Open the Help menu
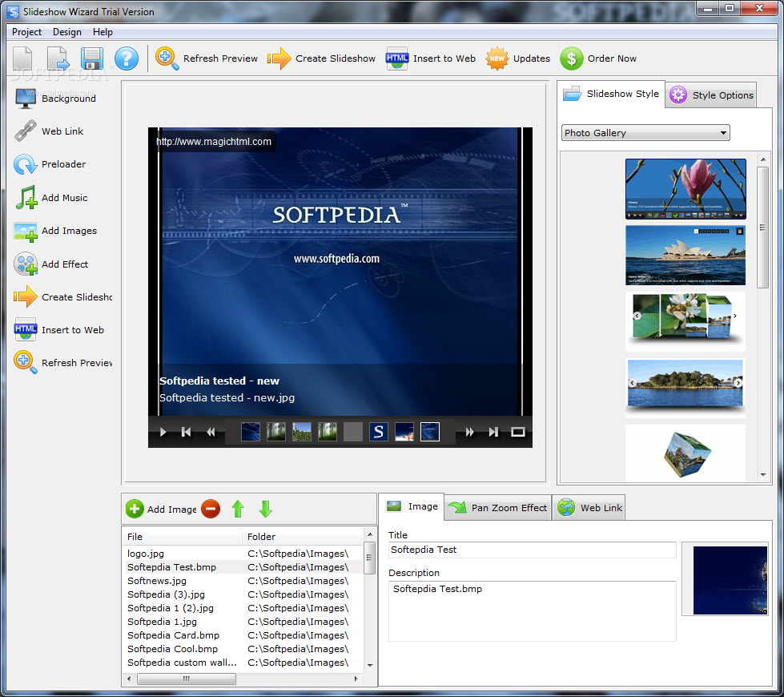The height and width of the screenshot is (697, 784). pyautogui.click(x=103, y=32)
